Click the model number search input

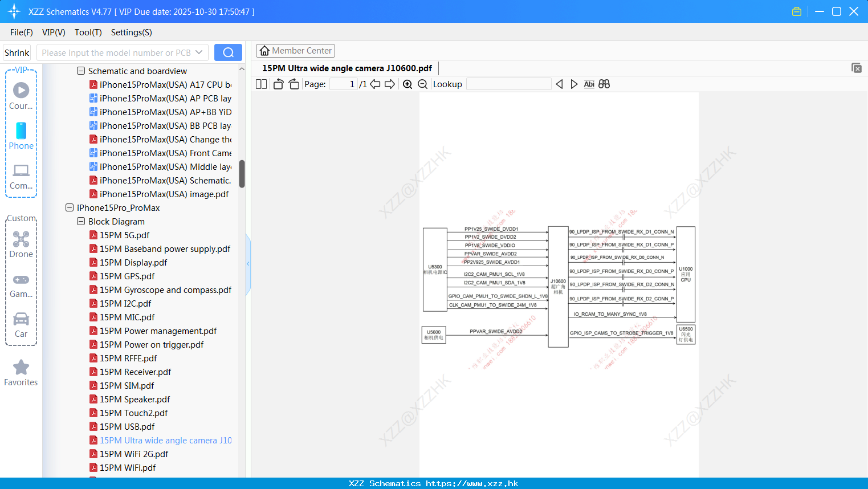tap(116, 52)
